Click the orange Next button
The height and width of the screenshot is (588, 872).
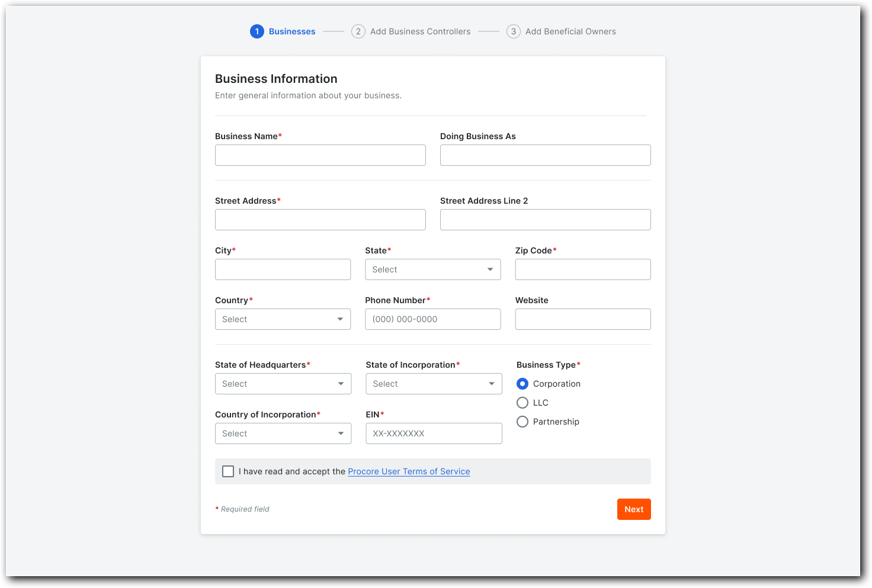(x=634, y=509)
